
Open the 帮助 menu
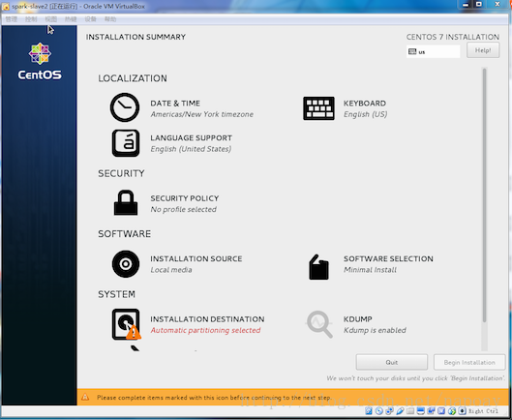point(110,19)
